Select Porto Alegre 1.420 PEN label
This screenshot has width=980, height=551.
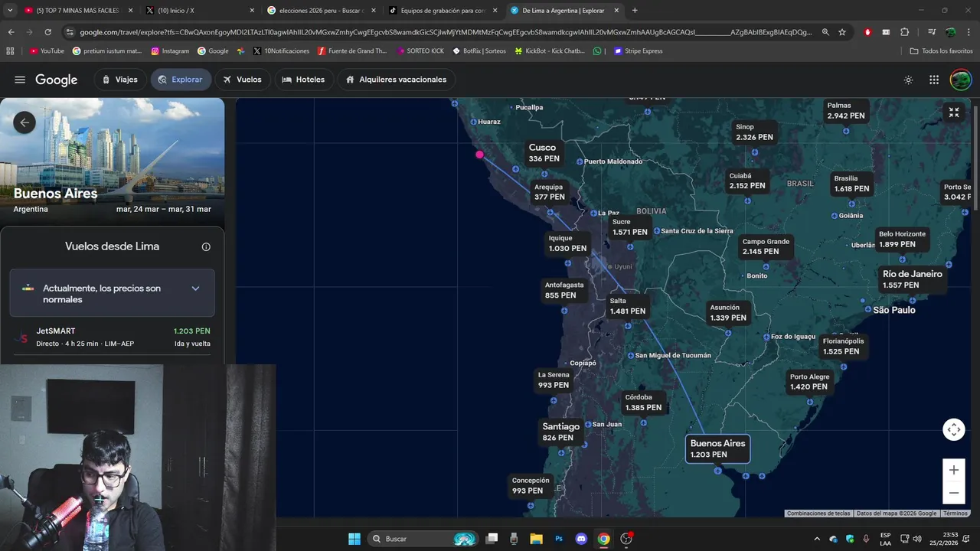point(809,382)
